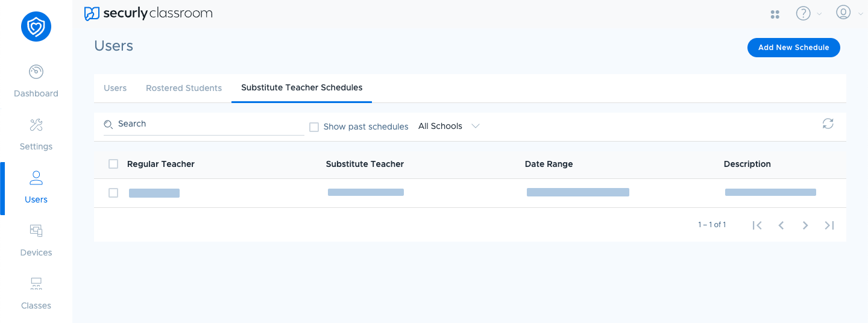Viewport: 868px width, 323px height.
Task: Go to the last page arrow
Action: tap(829, 225)
